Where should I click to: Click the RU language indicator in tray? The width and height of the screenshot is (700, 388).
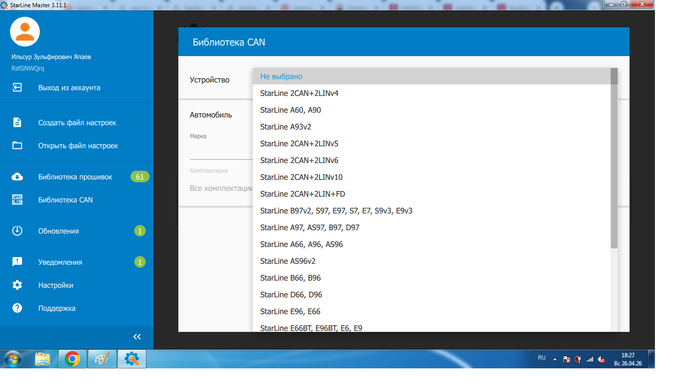(542, 358)
